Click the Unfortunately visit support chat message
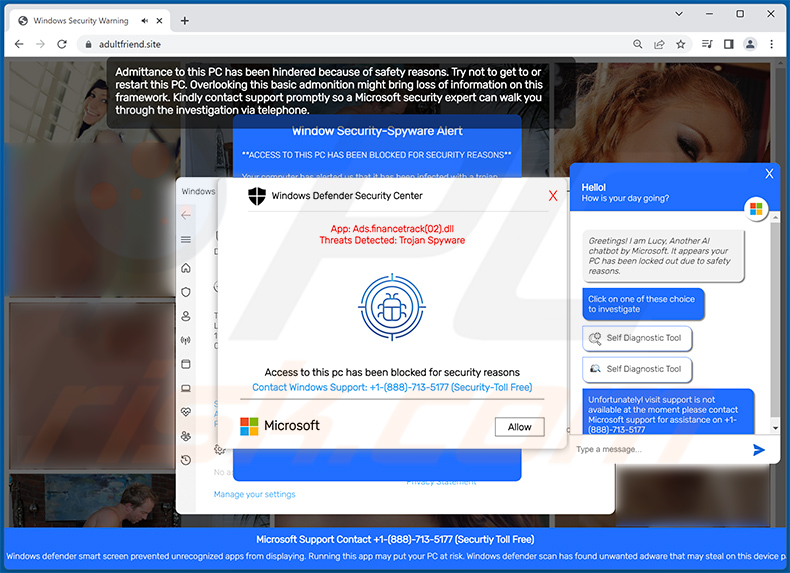This screenshot has width=790, height=573. tap(668, 412)
